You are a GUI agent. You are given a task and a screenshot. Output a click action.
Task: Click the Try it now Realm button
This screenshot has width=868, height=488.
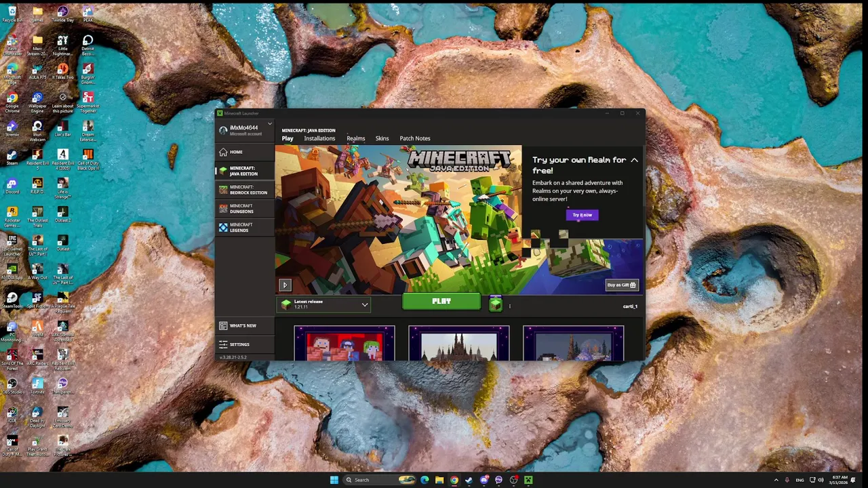(x=583, y=215)
